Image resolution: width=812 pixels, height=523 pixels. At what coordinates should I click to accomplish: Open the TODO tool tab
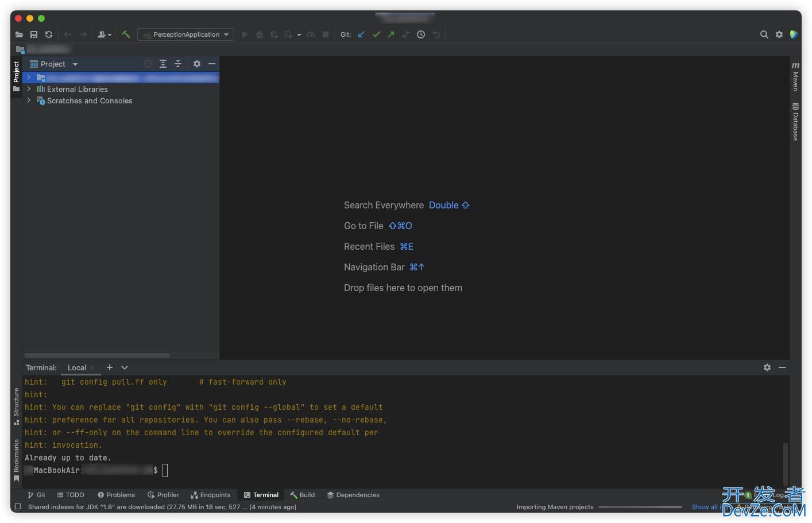tap(71, 495)
